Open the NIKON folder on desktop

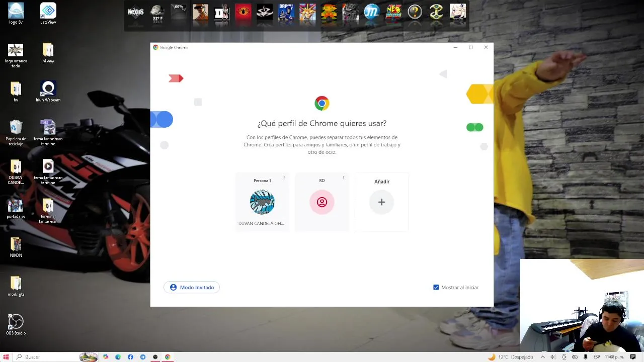(x=16, y=247)
